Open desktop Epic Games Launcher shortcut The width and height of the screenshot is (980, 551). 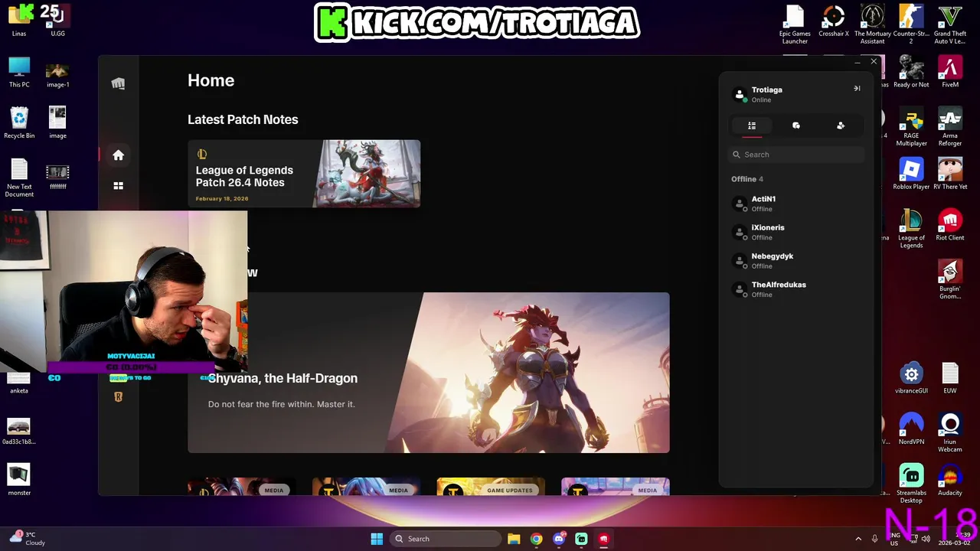(x=795, y=24)
